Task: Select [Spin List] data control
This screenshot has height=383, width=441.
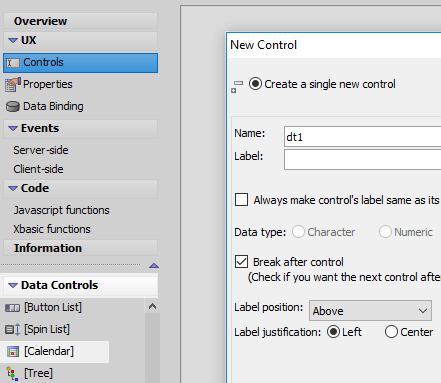Action: 47,329
